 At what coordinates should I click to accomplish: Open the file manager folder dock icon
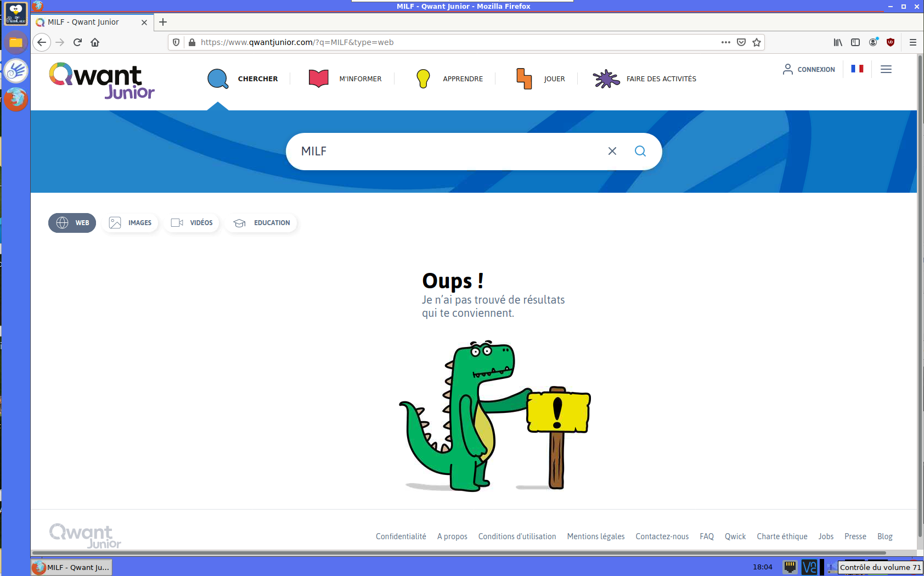(x=16, y=42)
